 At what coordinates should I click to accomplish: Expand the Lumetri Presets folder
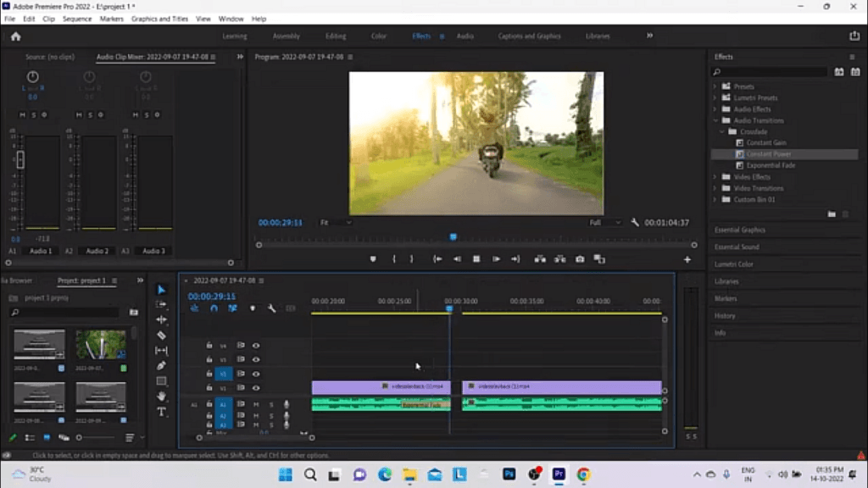click(x=715, y=98)
